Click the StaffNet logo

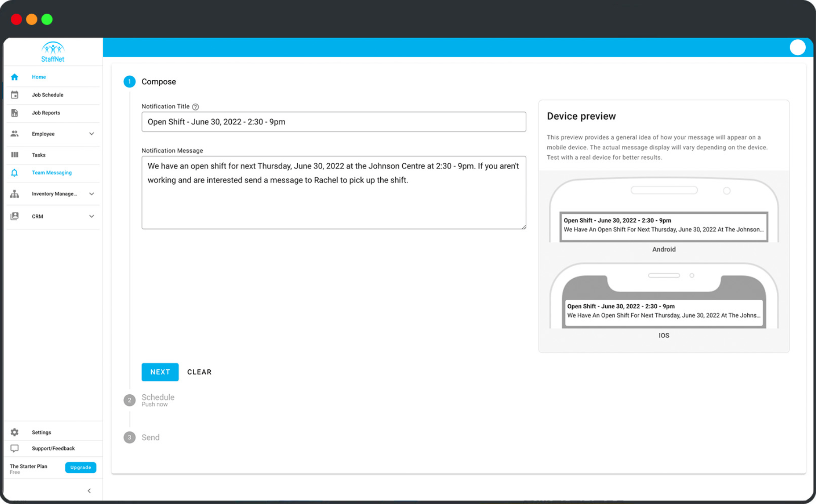(53, 51)
